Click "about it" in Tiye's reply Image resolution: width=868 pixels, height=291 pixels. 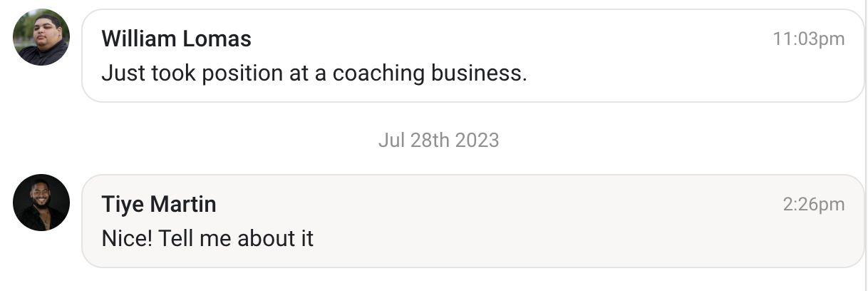coord(275,238)
